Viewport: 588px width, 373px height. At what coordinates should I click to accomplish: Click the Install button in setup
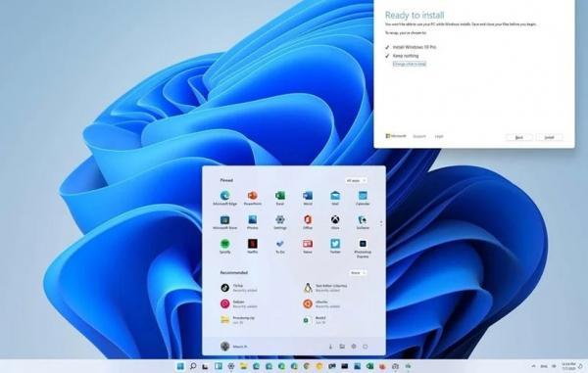point(549,137)
